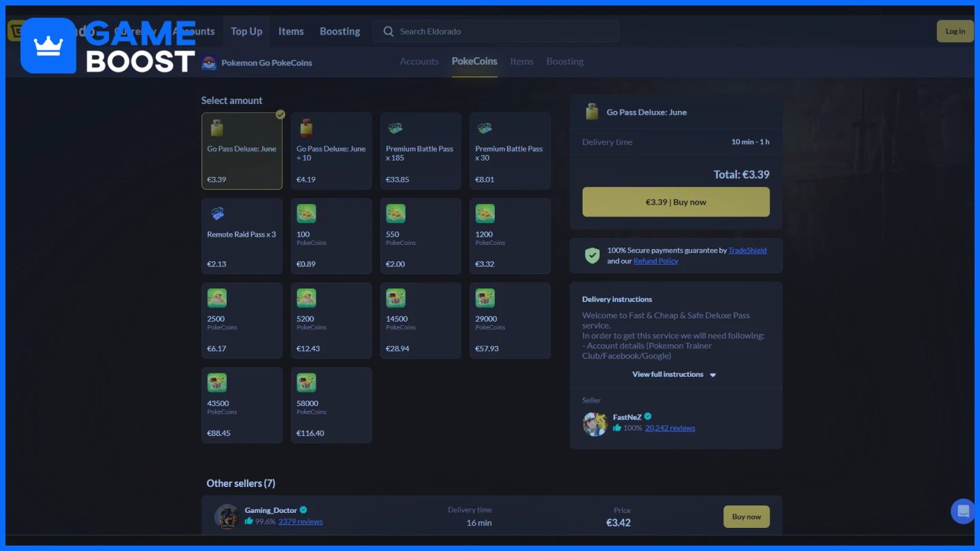Pick the 550 PokeCoins icon
Screen dimensions: 980x551
[x=395, y=214]
